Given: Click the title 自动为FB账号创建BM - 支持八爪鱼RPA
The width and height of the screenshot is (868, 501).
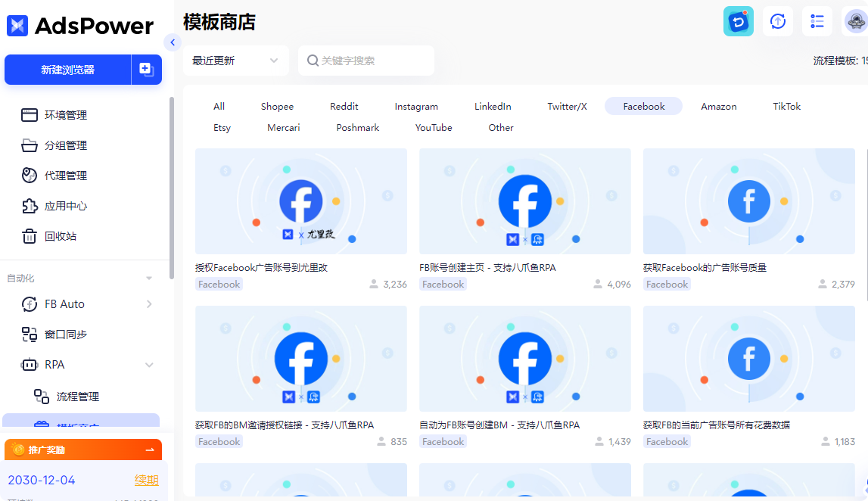Looking at the screenshot, I should [499, 425].
